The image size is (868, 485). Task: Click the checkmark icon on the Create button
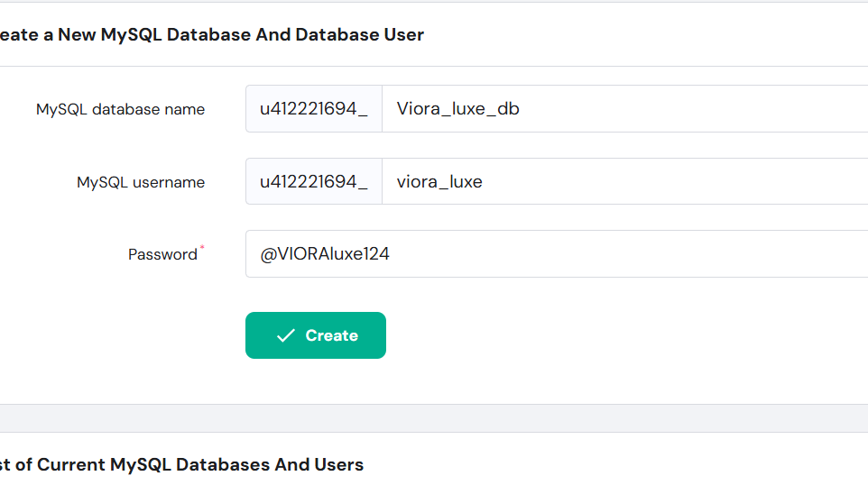[x=286, y=335]
